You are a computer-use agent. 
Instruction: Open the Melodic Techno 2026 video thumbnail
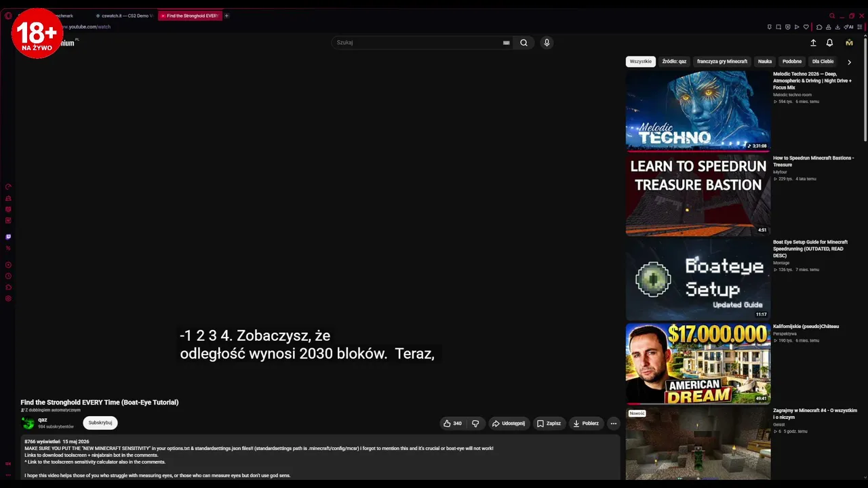[x=698, y=110]
